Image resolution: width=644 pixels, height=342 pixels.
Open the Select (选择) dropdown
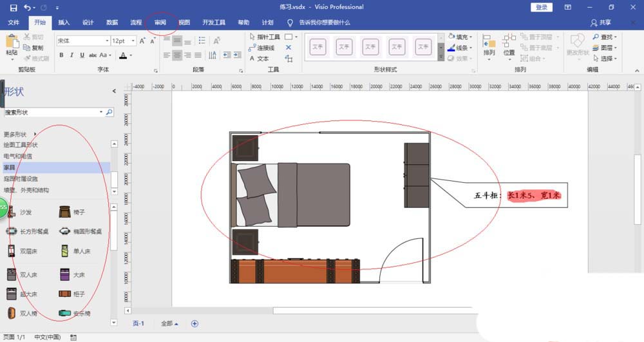605,59
